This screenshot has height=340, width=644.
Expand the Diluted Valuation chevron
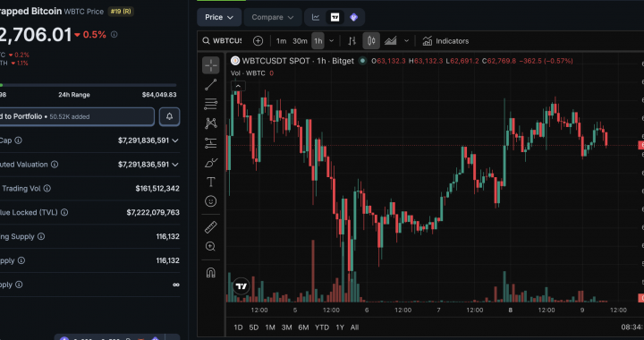click(175, 165)
